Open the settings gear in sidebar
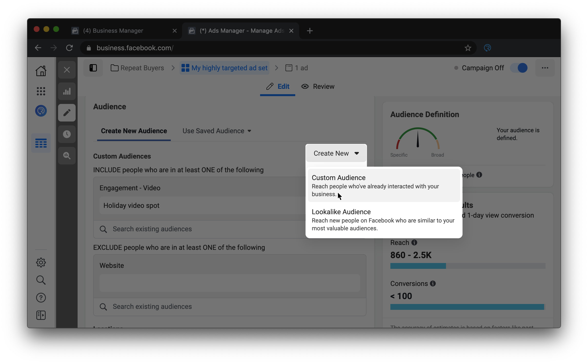Screen dimensions: 588x364 click(41, 263)
